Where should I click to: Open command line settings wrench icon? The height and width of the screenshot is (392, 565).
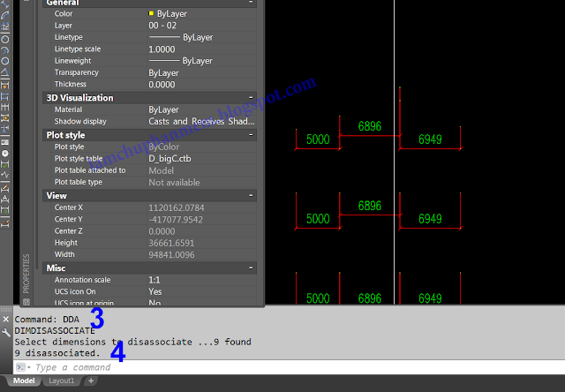pyautogui.click(x=7, y=333)
